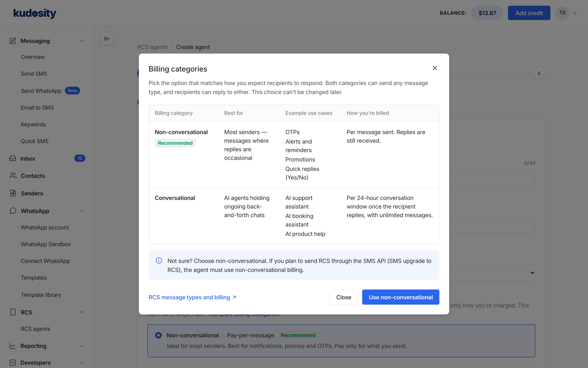The width and height of the screenshot is (588, 368).
Task: Click the Messaging pencil icon
Action: pos(13,41)
